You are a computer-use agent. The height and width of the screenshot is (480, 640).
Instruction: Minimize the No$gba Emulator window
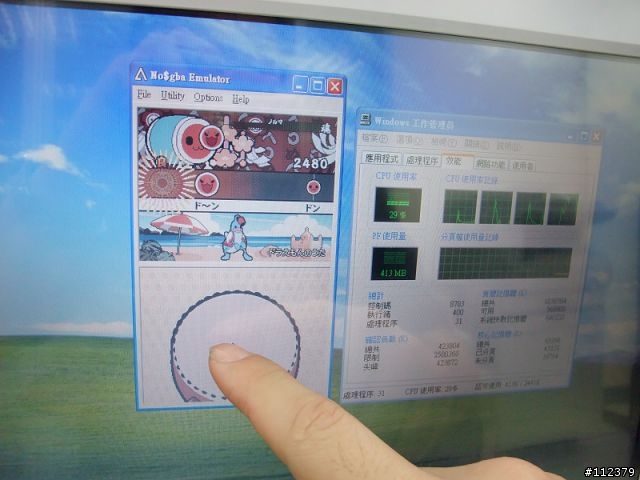tap(300, 84)
